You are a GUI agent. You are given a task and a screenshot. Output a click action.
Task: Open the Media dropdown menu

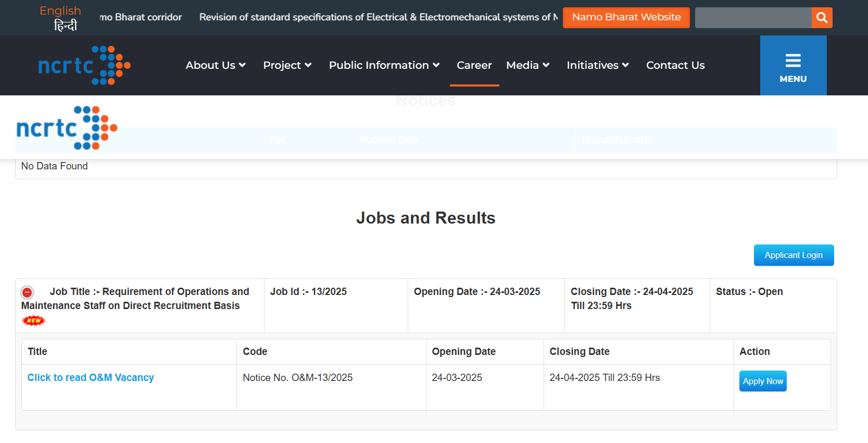pyautogui.click(x=527, y=65)
